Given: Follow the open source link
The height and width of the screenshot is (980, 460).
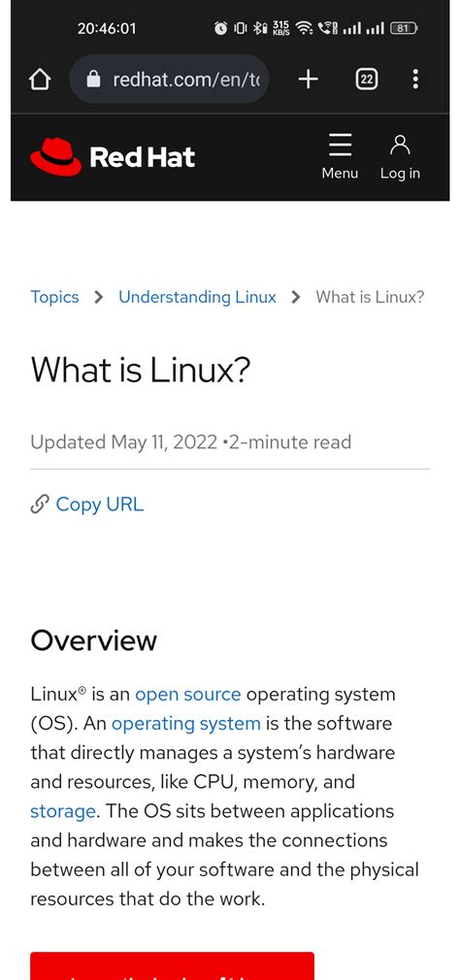Looking at the screenshot, I should pyautogui.click(x=188, y=695).
